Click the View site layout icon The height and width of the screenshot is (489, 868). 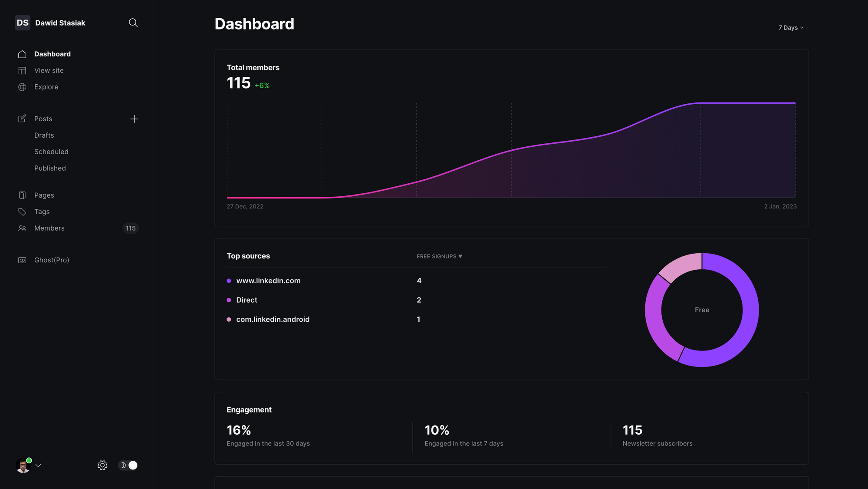pyautogui.click(x=22, y=70)
